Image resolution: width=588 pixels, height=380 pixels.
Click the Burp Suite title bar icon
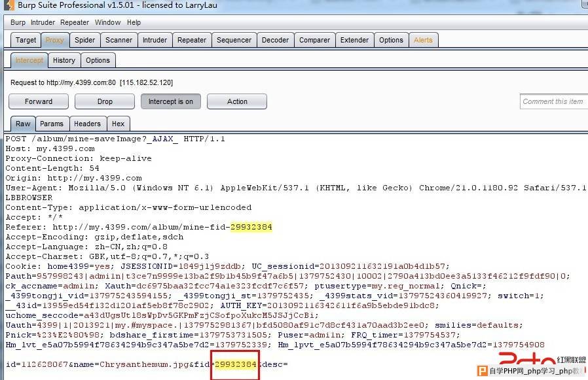click(x=9, y=5)
